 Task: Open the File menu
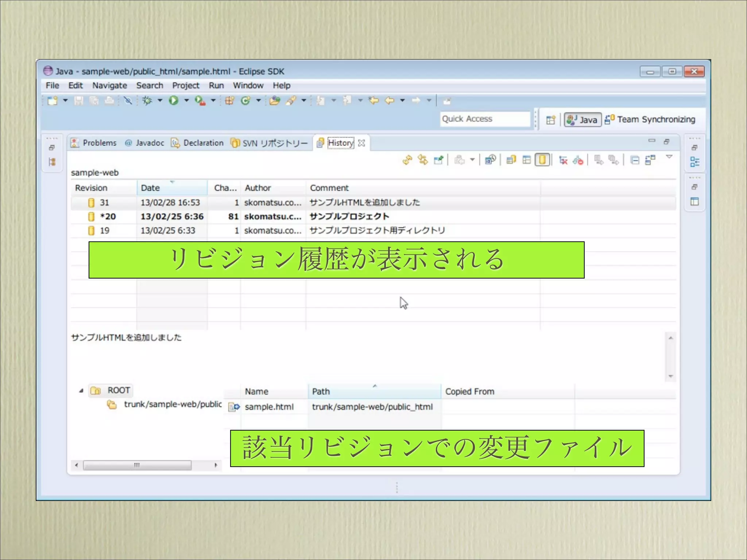[52, 86]
